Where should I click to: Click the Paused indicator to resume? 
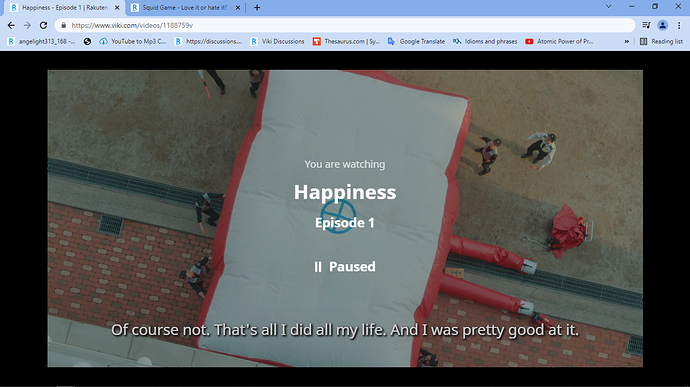click(x=345, y=267)
